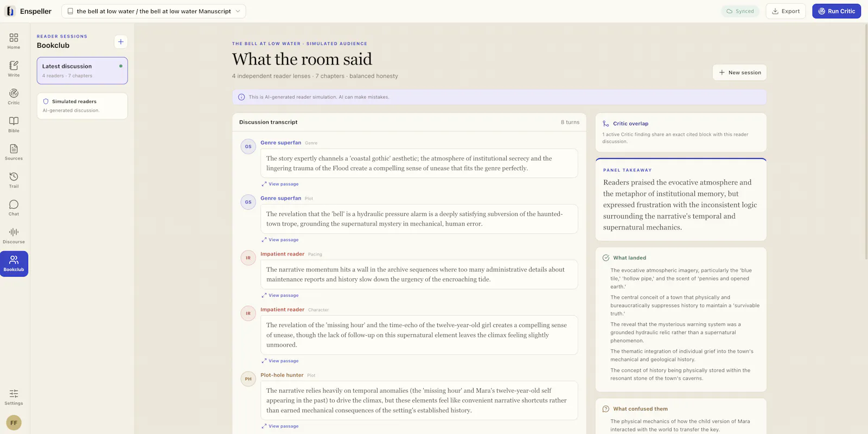Start a New session
Viewport: 868px width, 434px height.
click(739, 72)
